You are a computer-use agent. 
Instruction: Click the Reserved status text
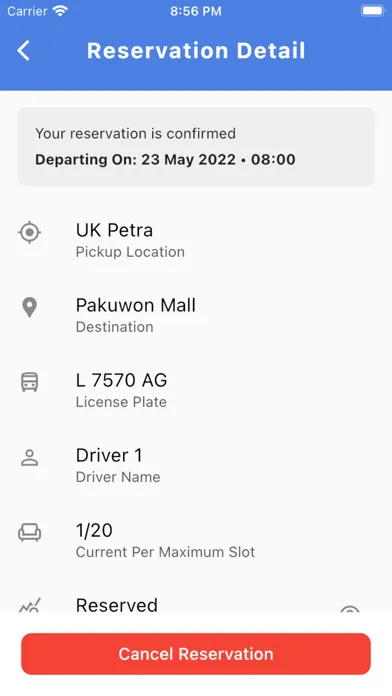[x=116, y=605]
